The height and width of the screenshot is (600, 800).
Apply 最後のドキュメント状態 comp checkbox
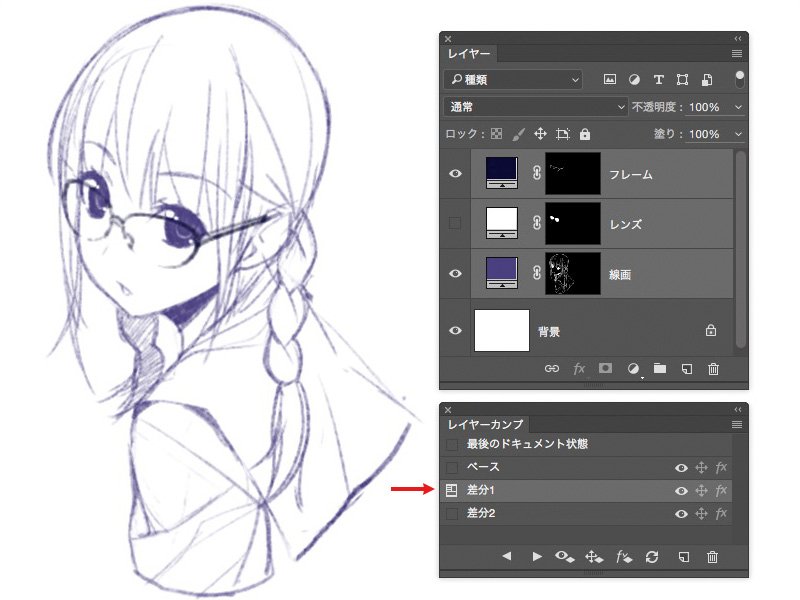(x=452, y=444)
